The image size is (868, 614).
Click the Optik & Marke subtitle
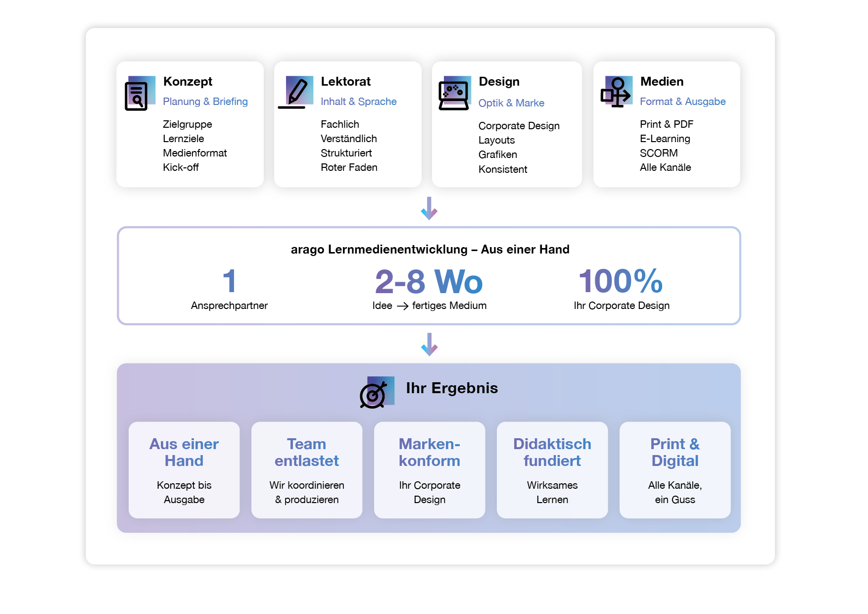pos(511,103)
